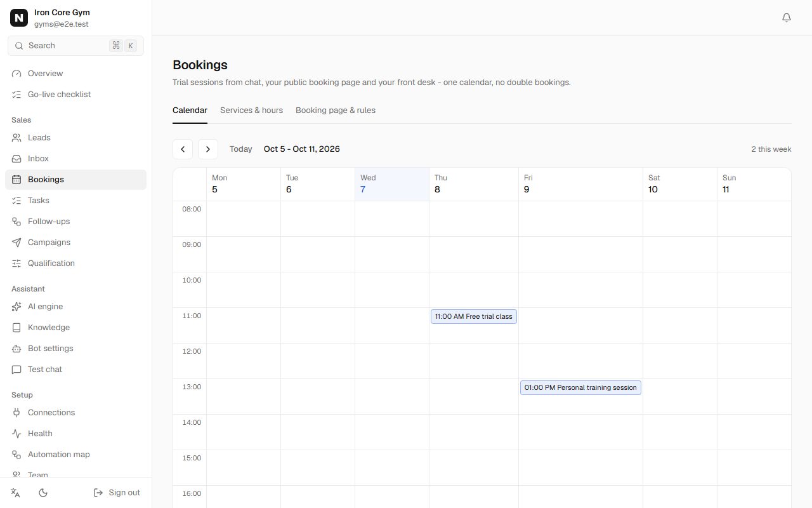Jump to Today in the calendar
Screen dimensions: 812x508
point(241,149)
